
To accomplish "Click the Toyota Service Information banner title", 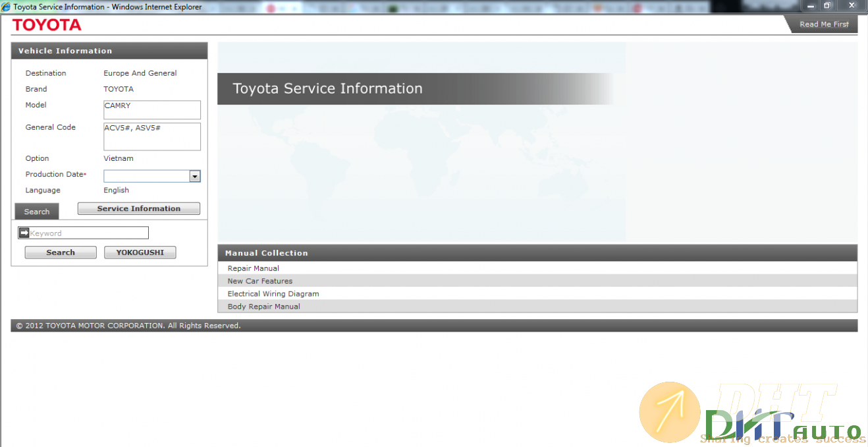I will 328,88.
